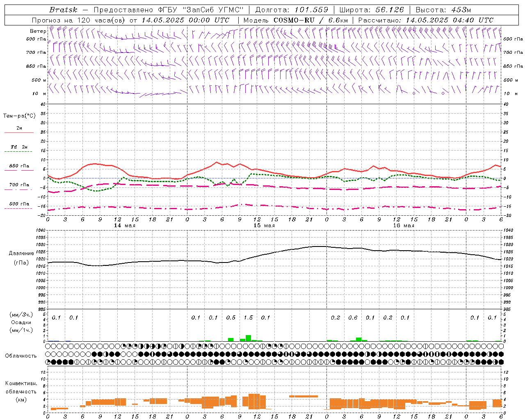Click the 'Долгота: 101.559' longitude field
This screenshot has height=420, width=525.
[x=292, y=10]
